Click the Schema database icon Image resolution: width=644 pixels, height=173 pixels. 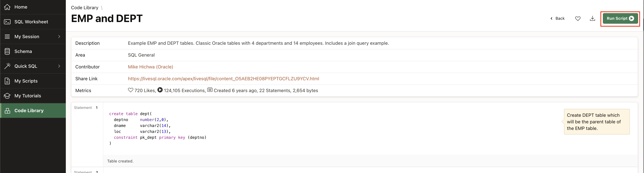[x=7, y=51]
